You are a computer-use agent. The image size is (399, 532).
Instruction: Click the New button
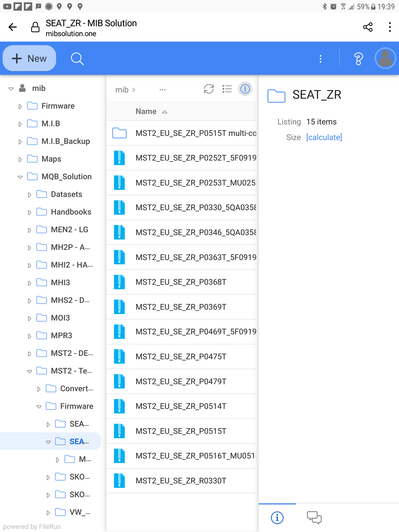point(29,58)
